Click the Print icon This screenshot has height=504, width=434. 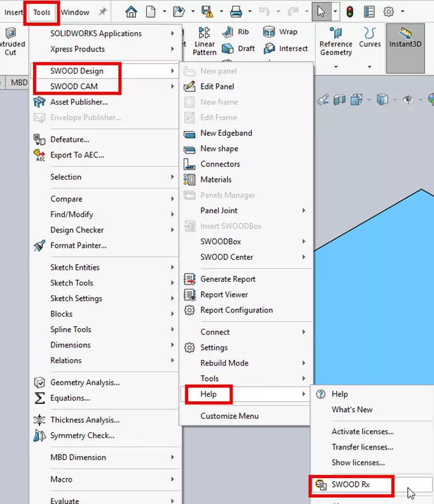point(236,11)
